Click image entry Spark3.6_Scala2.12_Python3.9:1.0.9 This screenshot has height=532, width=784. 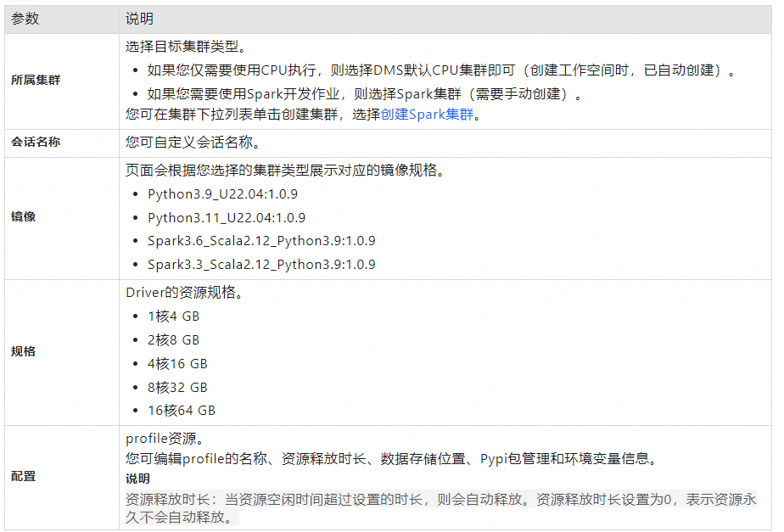[261, 241]
